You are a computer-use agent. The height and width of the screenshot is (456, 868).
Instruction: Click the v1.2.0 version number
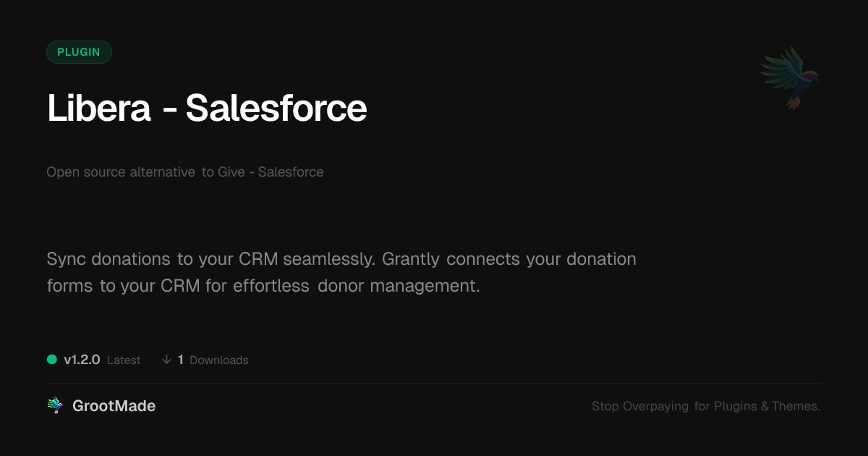pyautogui.click(x=82, y=360)
